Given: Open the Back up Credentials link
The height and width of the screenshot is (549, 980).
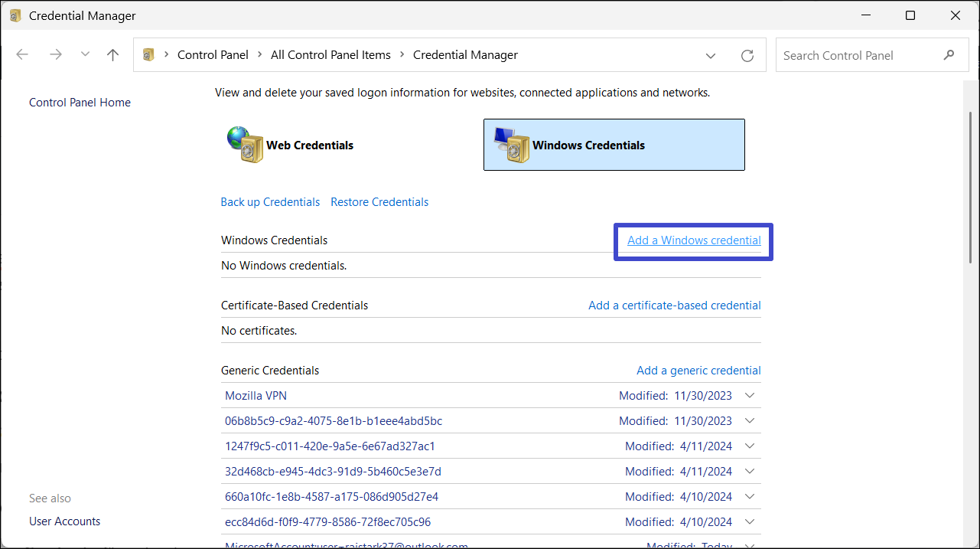Looking at the screenshot, I should (270, 202).
